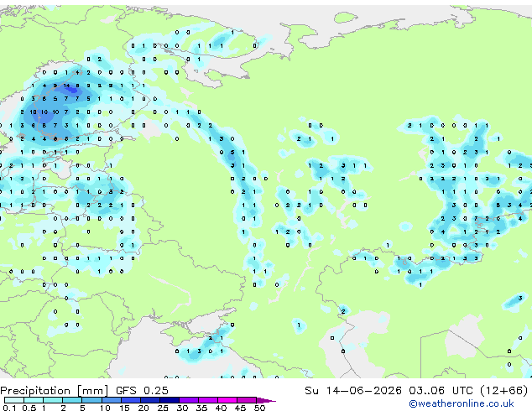Click the '45' legend scale label
532x411 pixels.
(240, 408)
